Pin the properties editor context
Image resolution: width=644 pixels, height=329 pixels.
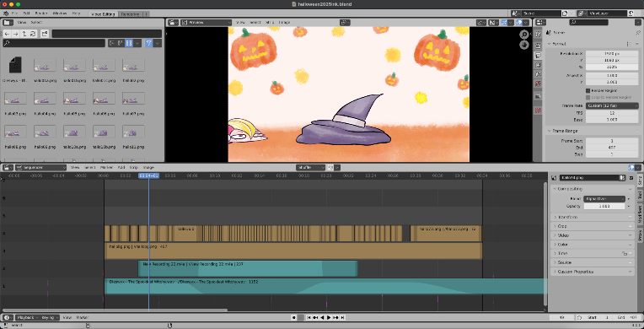click(637, 33)
